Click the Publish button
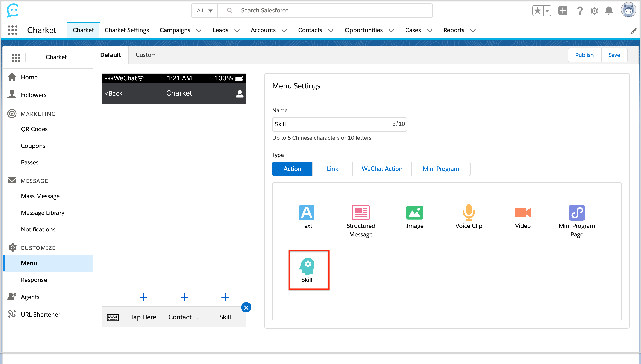641x364 pixels. point(584,55)
